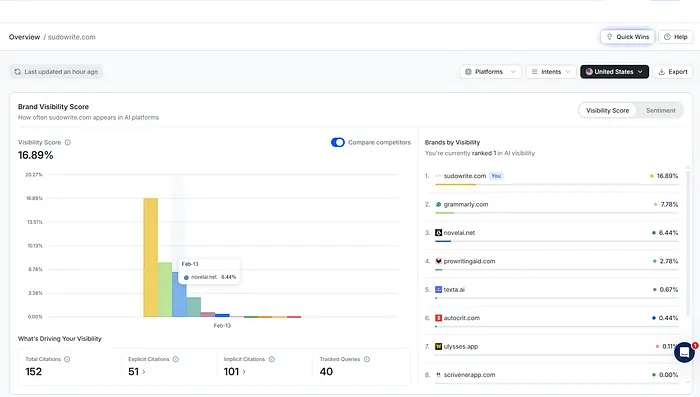Click the Tracked Queries value 40
The height and width of the screenshot is (397, 700).
coord(326,372)
